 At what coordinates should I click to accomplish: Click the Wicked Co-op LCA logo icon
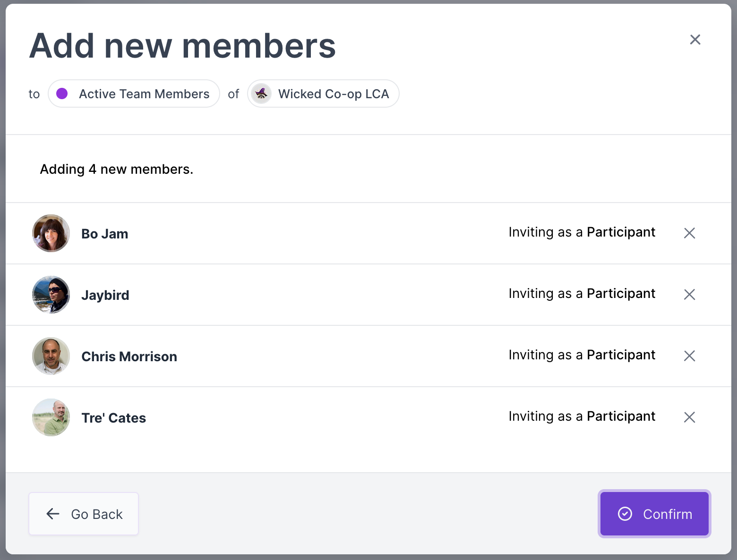coord(261,93)
